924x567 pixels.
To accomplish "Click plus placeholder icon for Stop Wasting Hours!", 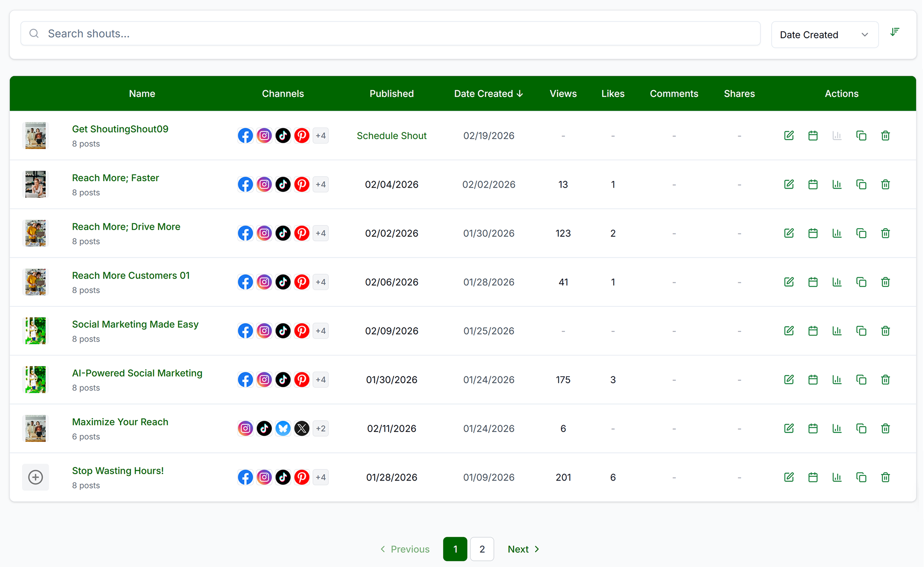I will (36, 477).
